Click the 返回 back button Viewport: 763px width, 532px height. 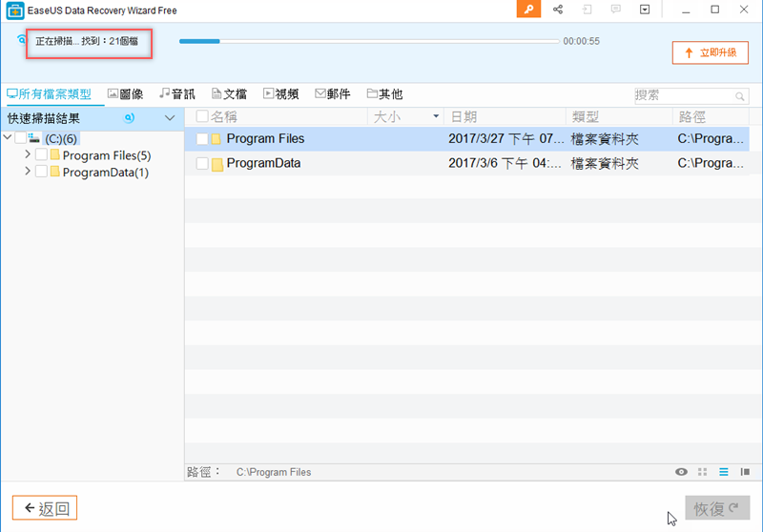pyautogui.click(x=45, y=508)
